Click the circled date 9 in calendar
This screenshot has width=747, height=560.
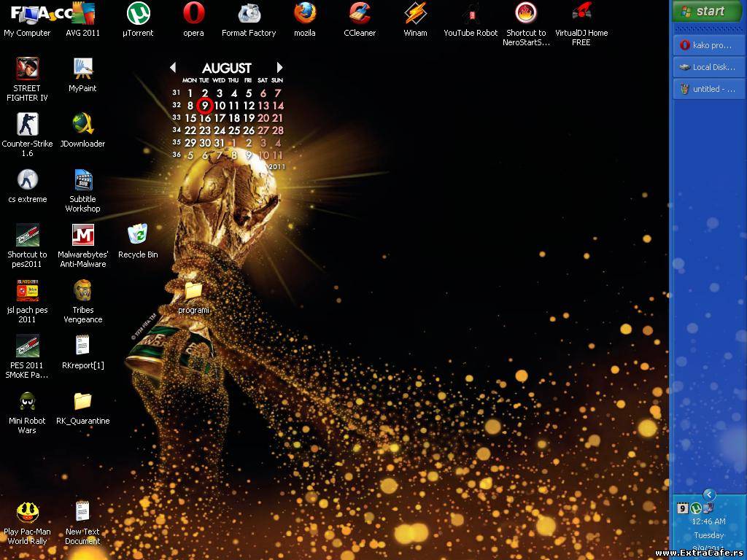(205, 106)
